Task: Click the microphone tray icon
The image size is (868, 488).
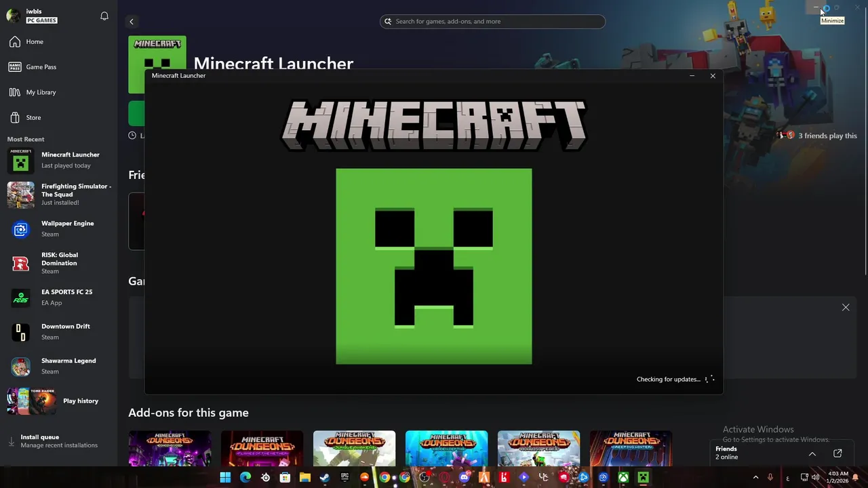Action: coord(770,477)
